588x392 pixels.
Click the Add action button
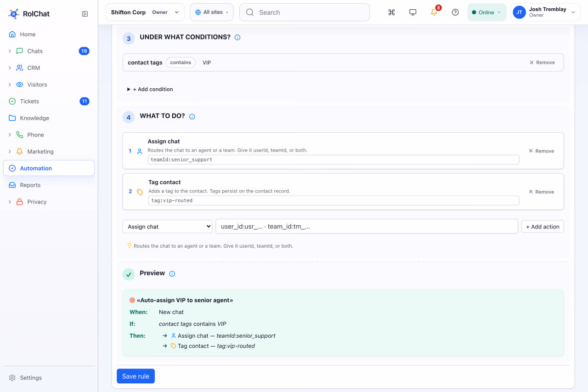pyautogui.click(x=543, y=227)
